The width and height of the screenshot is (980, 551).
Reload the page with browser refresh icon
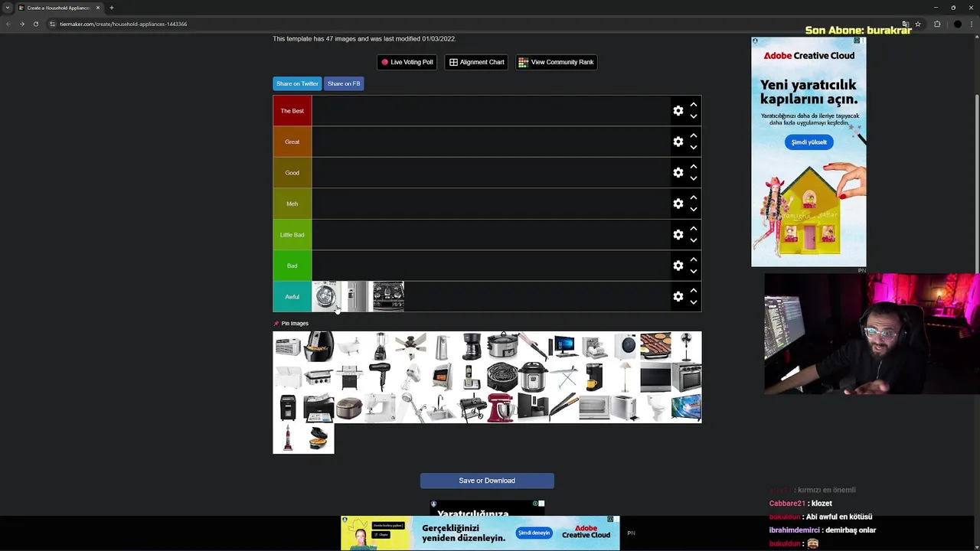(35, 24)
